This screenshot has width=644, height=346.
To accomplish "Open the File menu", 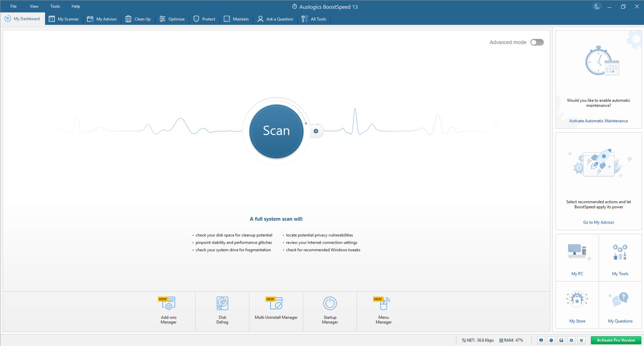I will [13, 6].
